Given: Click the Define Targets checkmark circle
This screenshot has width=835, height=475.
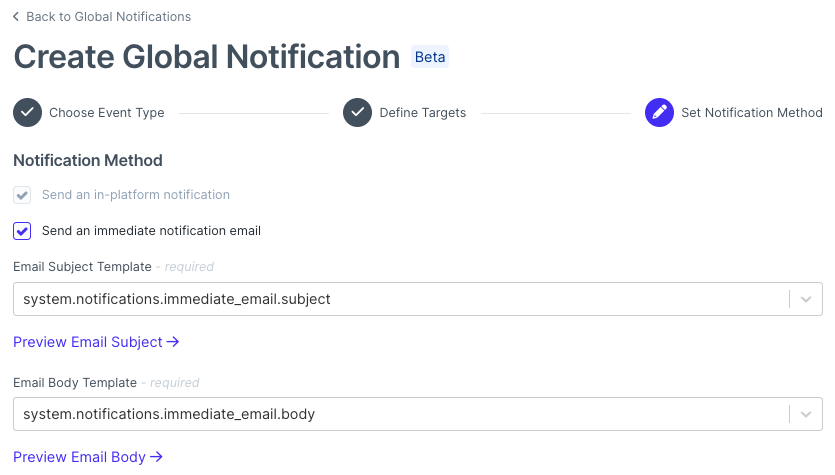Looking at the screenshot, I should [x=357, y=112].
